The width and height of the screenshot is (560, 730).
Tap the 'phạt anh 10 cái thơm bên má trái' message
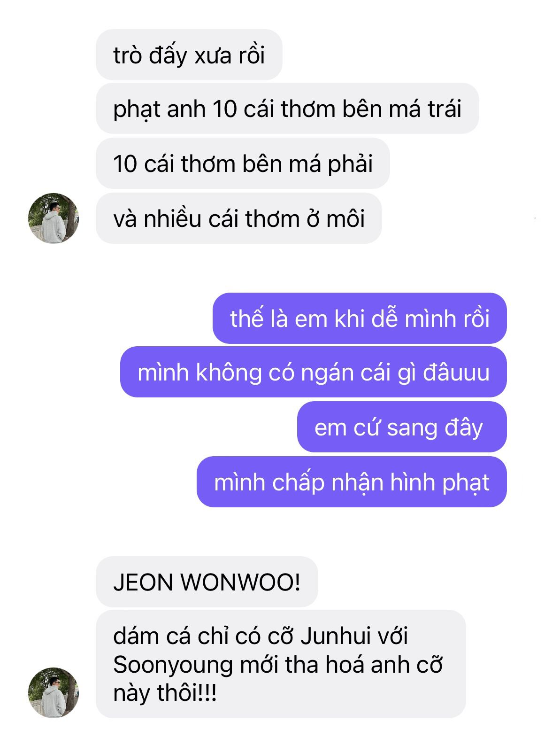[x=287, y=109]
